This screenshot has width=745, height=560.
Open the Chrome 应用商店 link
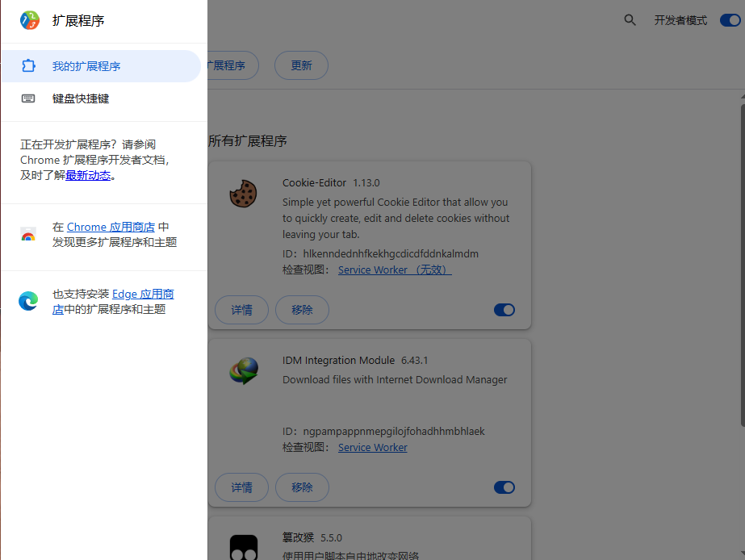[111, 227]
